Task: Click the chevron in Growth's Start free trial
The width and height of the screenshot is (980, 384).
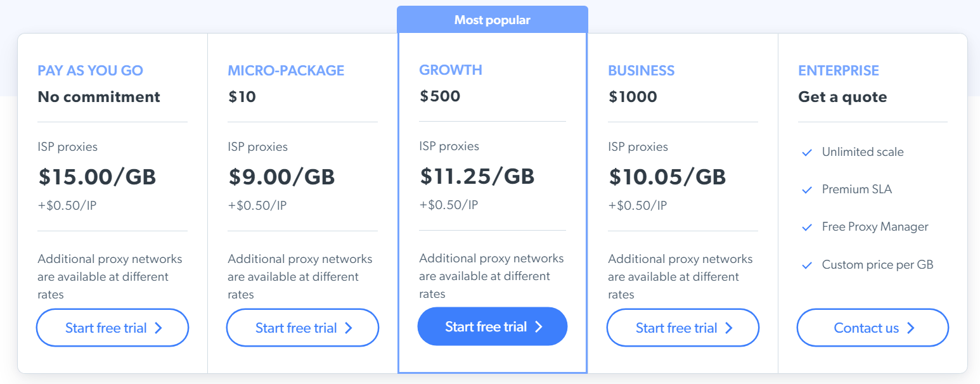Action: pos(539,327)
